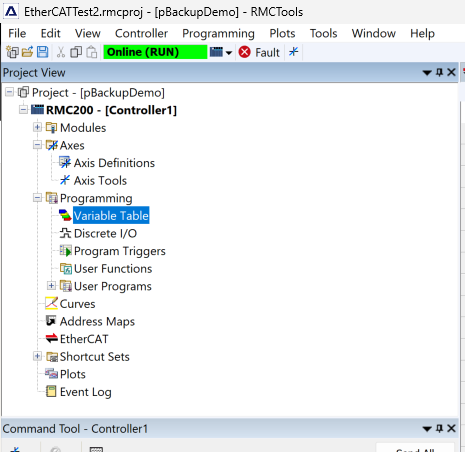The height and width of the screenshot is (452, 465).
Task: Open the Programming menu
Action: (218, 33)
